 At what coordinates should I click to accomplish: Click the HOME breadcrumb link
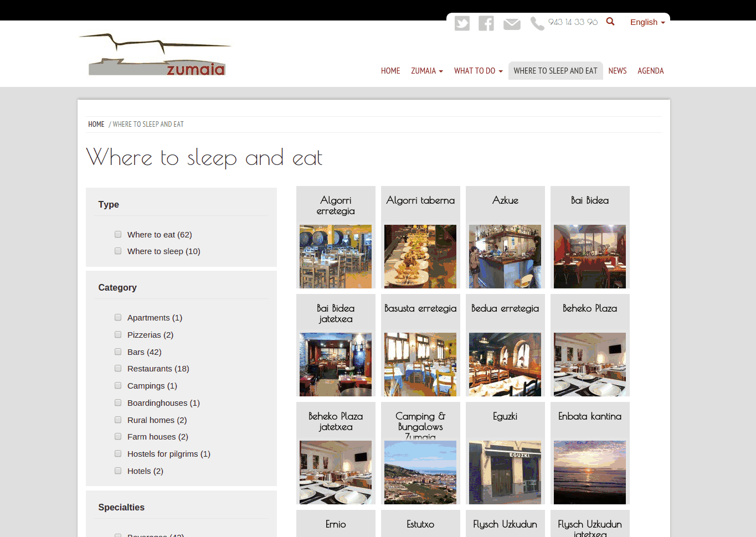(x=96, y=125)
